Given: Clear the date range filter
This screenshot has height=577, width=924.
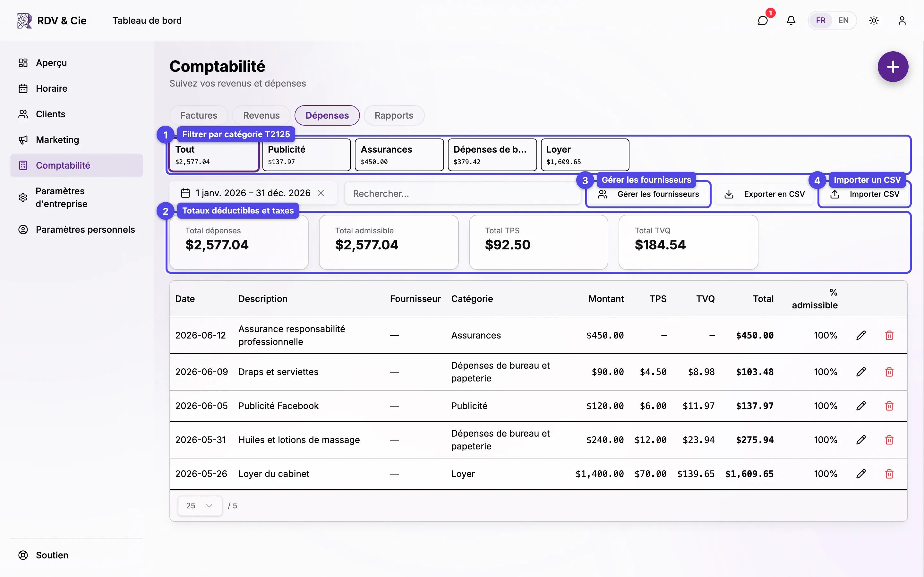Looking at the screenshot, I should [x=321, y=193].
